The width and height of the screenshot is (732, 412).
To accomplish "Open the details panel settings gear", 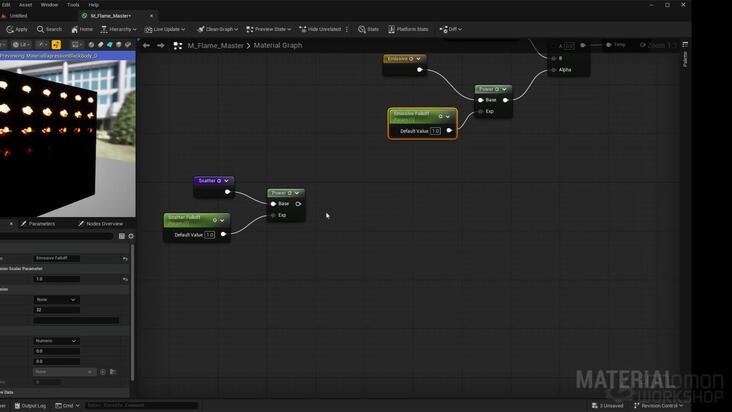I will 131,236.
